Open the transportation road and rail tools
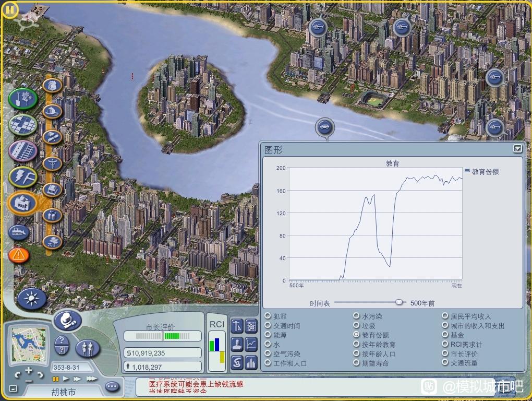Viewport: 532px width, 401px height. click(x=23, y=151)
